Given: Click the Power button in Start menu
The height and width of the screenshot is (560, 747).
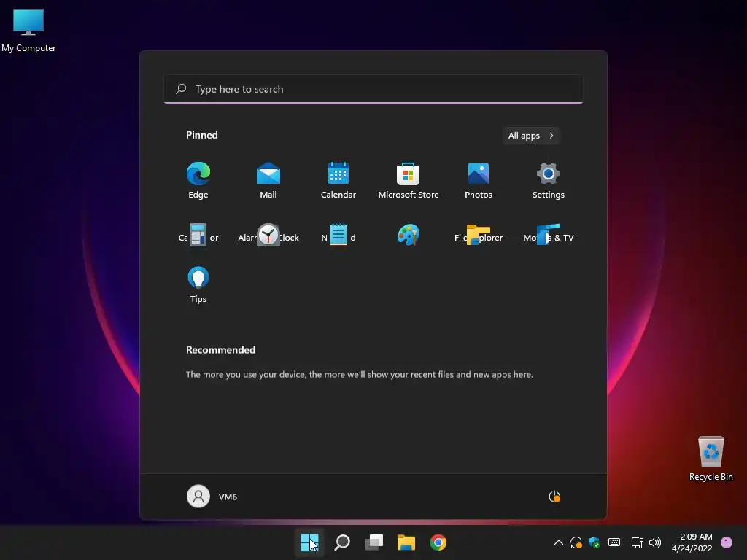Looking at the screenshot, I should (x=554, y=497).
